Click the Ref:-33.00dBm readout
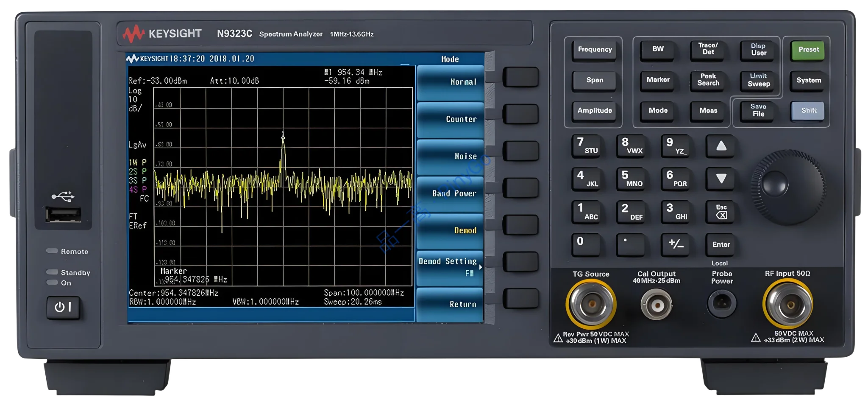This screenshot has width=868, height=403. pos(158,81)
